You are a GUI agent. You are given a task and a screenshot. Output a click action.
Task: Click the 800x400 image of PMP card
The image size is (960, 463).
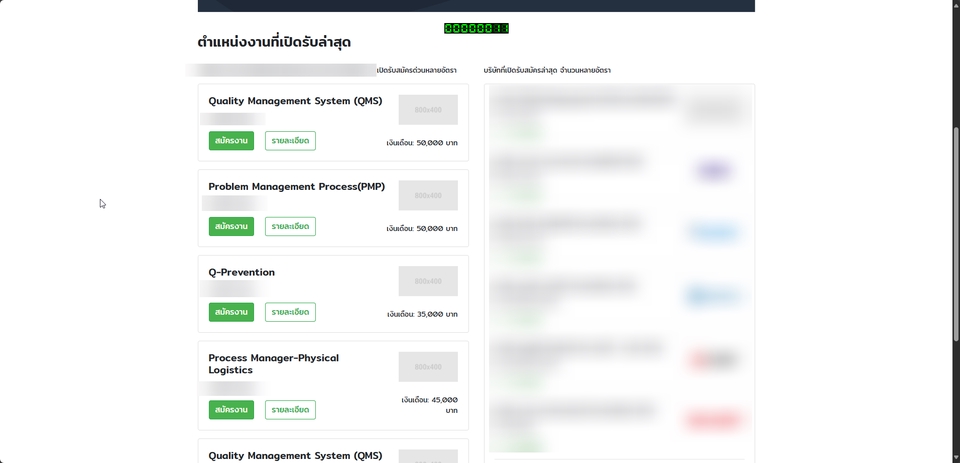[x=428, y=195]
